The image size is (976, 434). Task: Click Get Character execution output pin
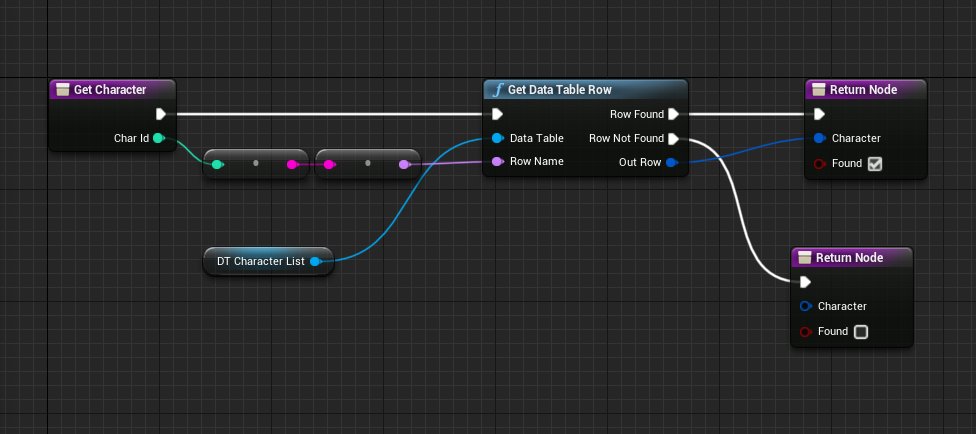pyautogui.click(x=160, y=114)
